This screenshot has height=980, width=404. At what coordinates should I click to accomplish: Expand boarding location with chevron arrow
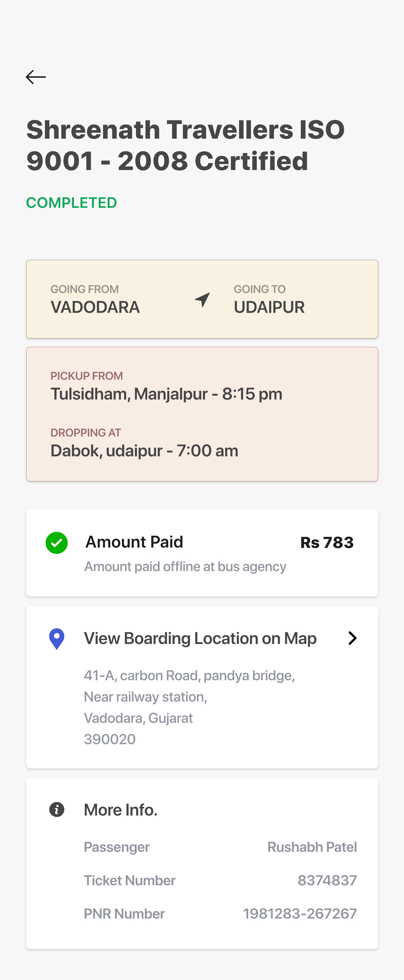352,638
